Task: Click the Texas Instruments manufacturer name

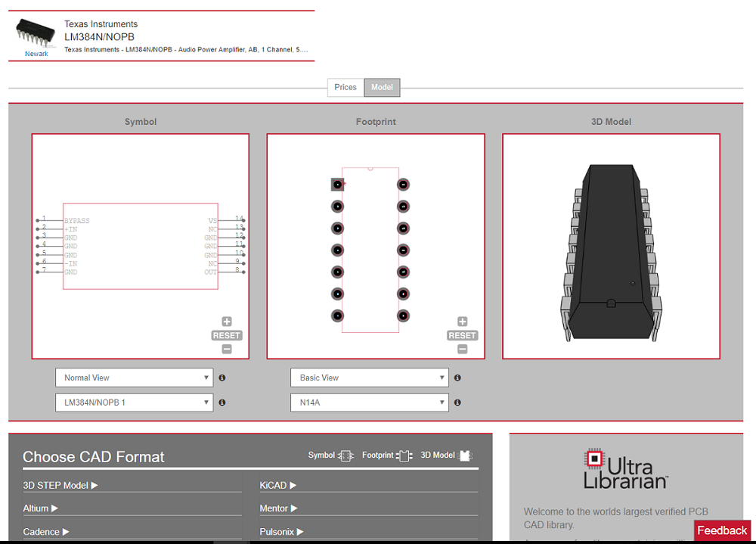Action: [x=101, y=24]
